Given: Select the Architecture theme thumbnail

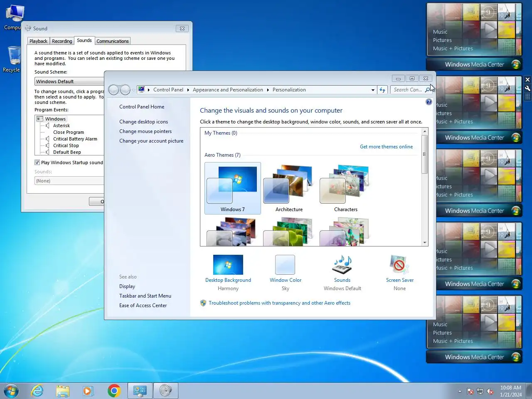Looking at the screenshot, I should coord(289,188).
